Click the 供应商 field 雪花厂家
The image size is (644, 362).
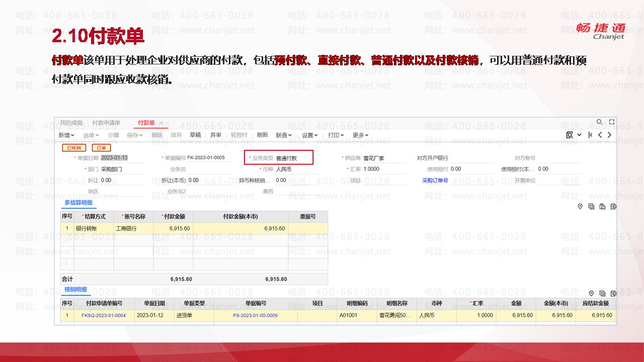[x=384, y=158]
